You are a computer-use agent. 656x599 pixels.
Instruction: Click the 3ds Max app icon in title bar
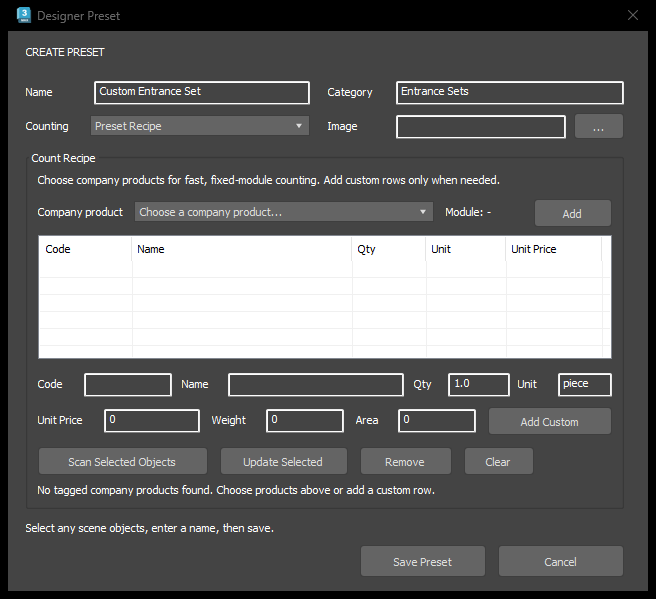24,15
